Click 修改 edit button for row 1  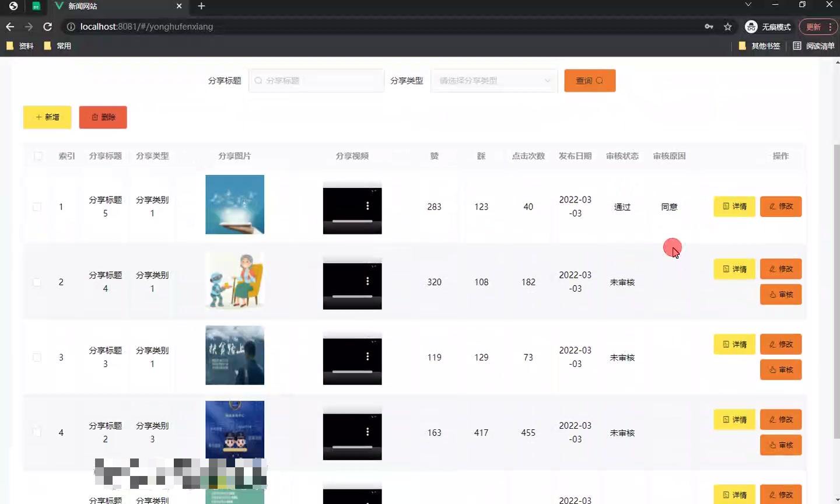[x=780, y=206]
